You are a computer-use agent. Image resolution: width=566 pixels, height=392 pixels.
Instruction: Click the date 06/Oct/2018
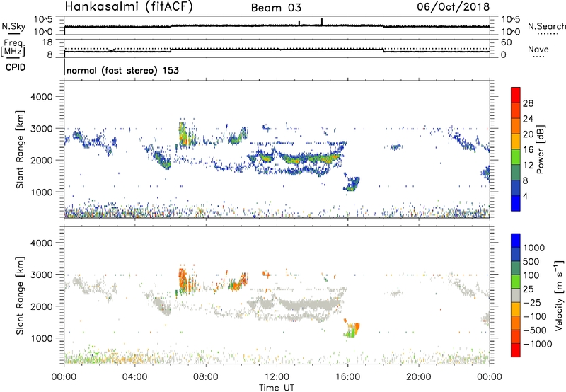pyautogui.click(x=454, y=6)
